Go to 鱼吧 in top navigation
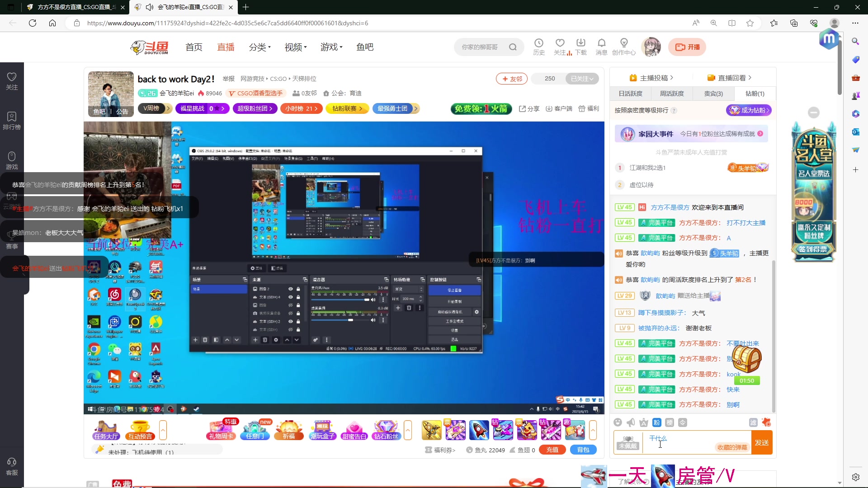The width and height of the screenshot is (868, 488). [365, 47]
